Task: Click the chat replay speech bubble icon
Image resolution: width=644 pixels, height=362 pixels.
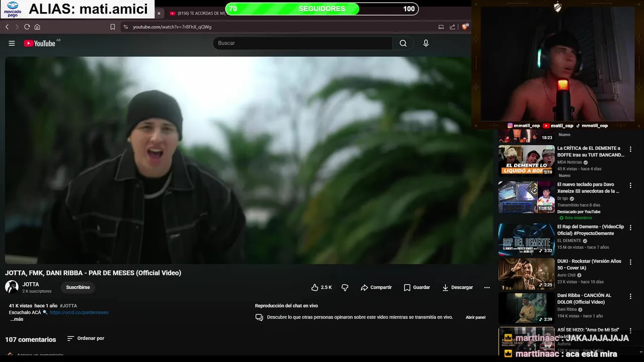Action: click(x=259, y=317)
